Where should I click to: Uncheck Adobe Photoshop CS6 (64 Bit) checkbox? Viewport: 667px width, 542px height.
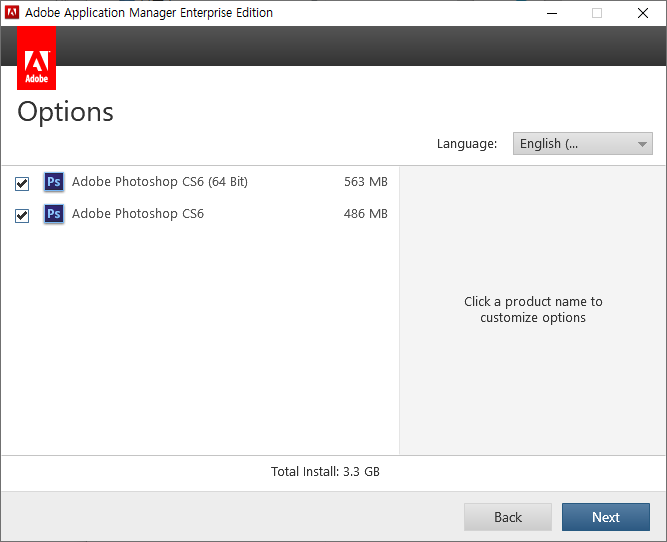[x=22, y=184]
